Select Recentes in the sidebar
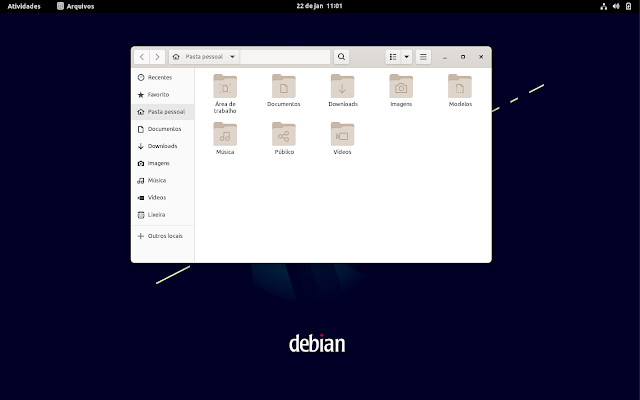This screenshot has height=400, width=640. tap(163, 78)
